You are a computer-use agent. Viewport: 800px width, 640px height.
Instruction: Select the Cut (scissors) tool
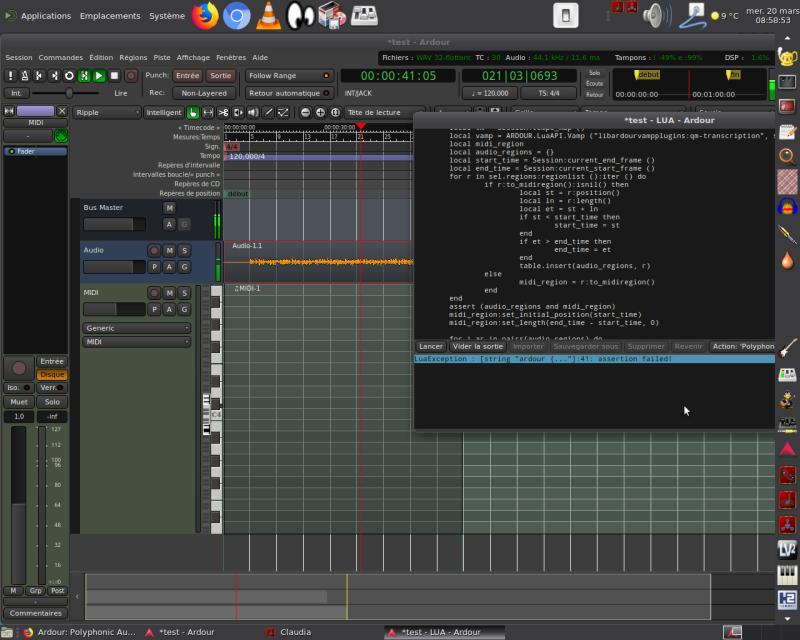pos(223,113)
